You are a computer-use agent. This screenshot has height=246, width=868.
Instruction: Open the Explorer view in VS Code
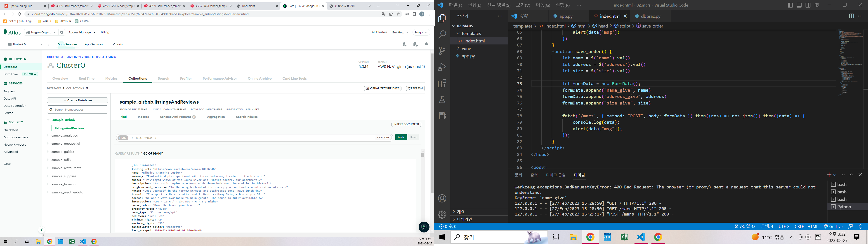pyautogui.click(x=442, y=18)
